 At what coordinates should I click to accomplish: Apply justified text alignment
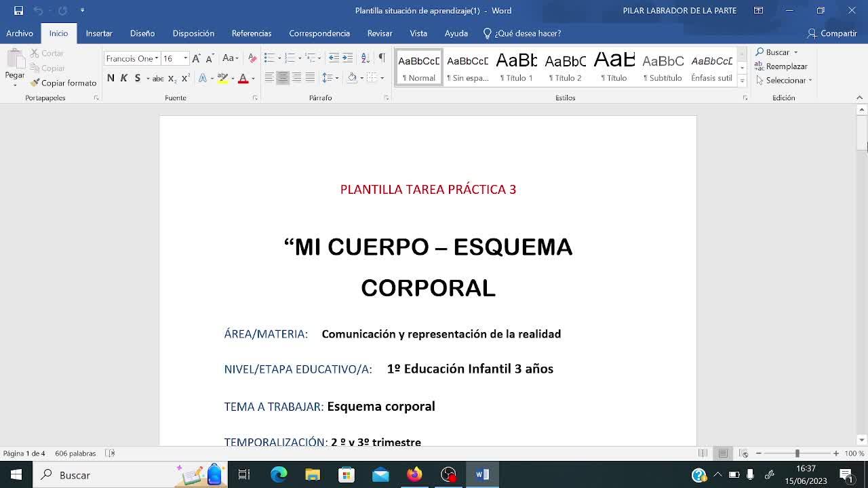(310, 78)
